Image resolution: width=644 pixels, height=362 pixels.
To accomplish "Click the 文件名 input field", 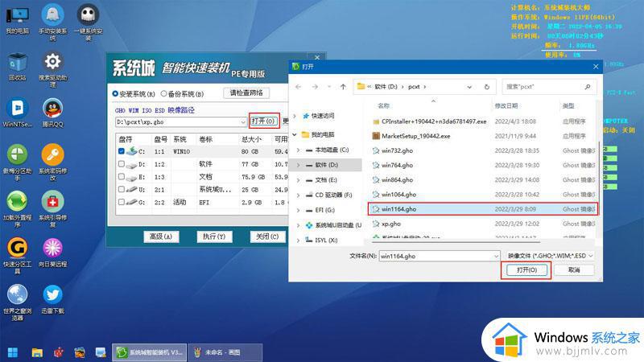I will pos(436,256).
